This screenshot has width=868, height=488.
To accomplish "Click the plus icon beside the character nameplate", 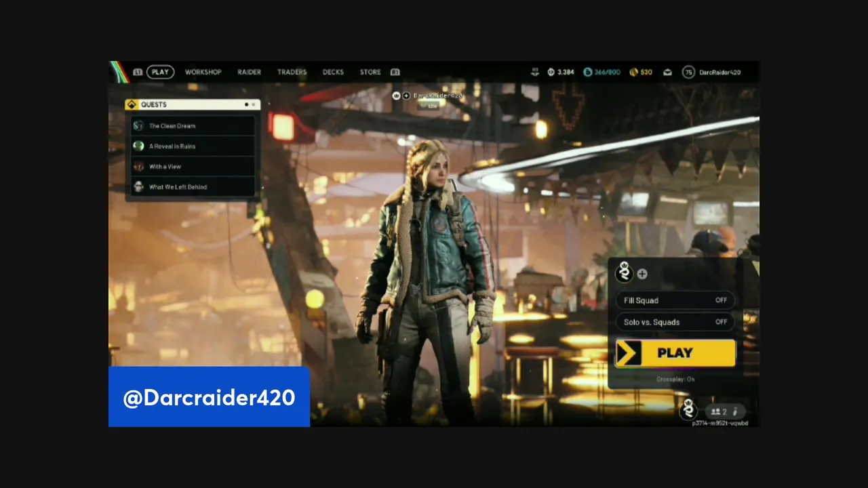I will click(406, 96).
